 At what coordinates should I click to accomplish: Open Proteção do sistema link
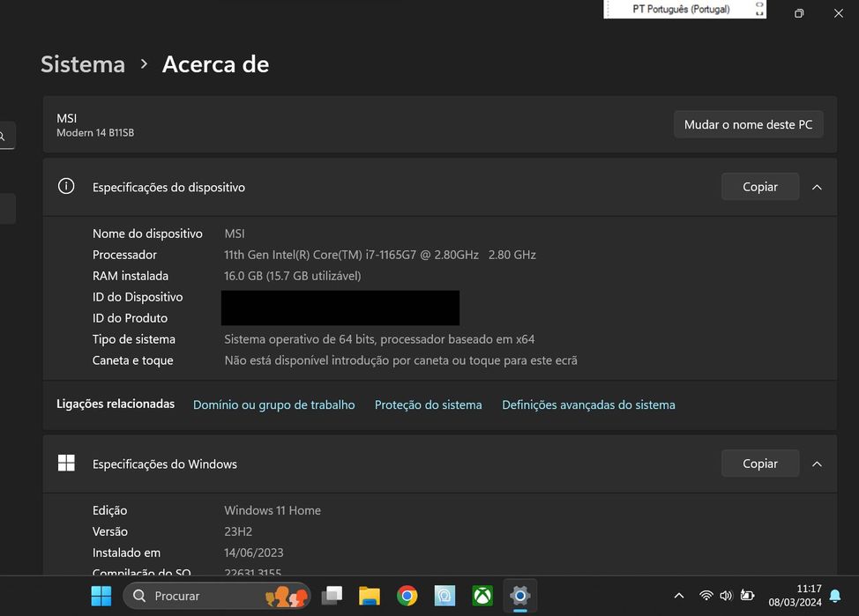point(429,405)
